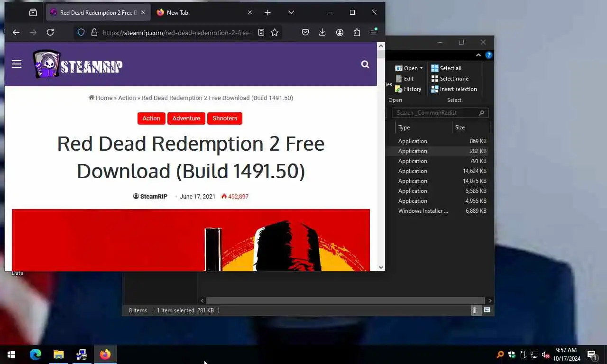The width and height of the screenshot is (607, 364).
Task: Open Firefox View in tab bar
Action: coord(33,13)
